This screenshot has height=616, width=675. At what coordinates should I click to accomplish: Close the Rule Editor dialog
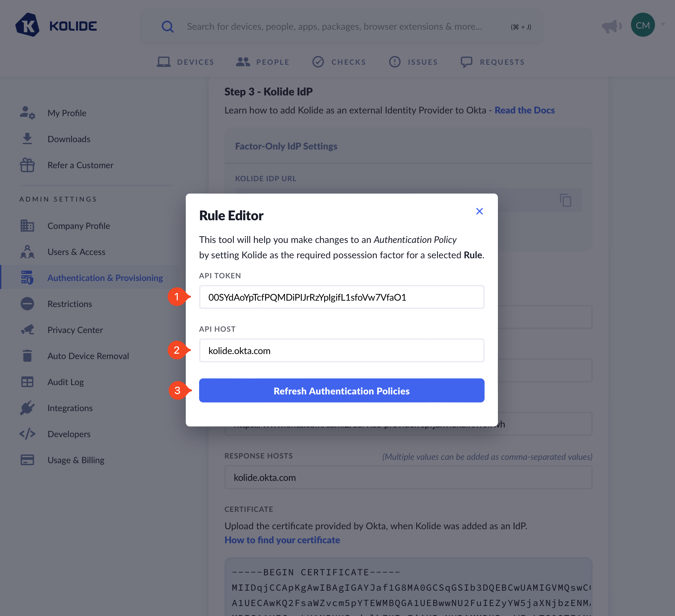[480, 211]
